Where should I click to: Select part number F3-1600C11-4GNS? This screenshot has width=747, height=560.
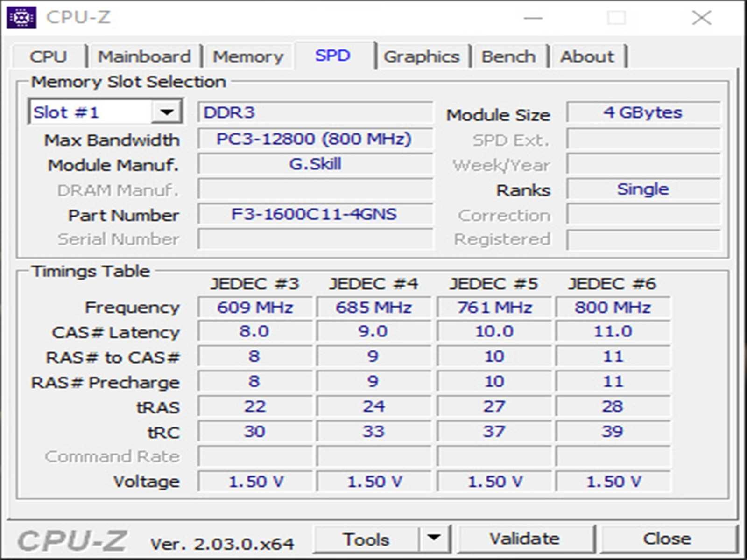315,214
